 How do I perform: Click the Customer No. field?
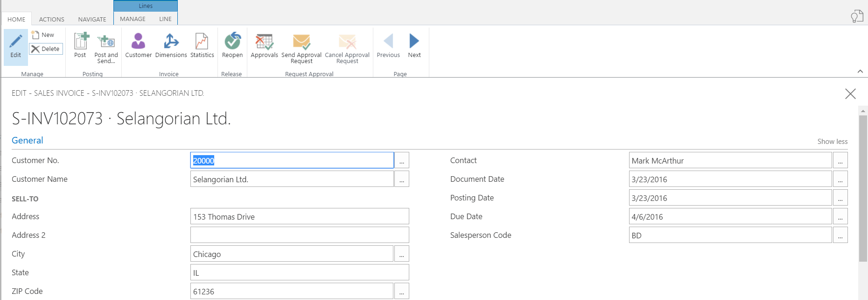click(x=292, y=160)
